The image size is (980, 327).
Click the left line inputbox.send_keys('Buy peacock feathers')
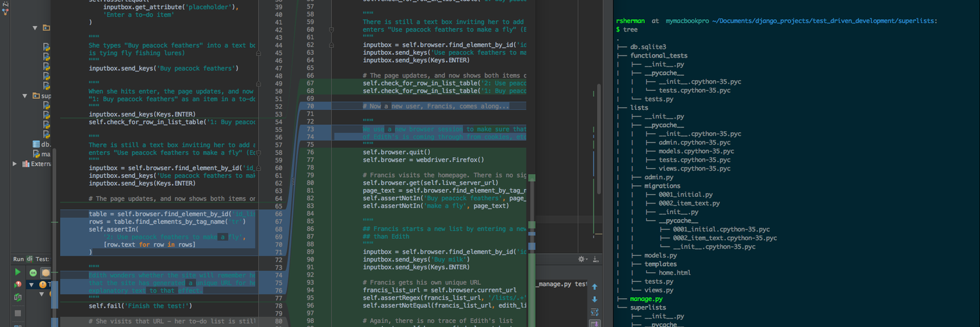pyautogui.click(x=163, y=68)
